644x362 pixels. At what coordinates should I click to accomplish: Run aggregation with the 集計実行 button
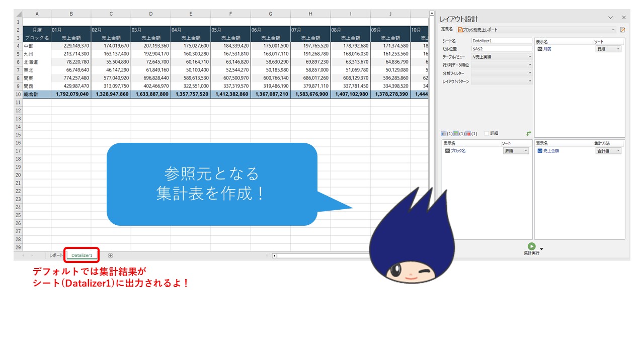pyautogui.click(x=532, y=246)
